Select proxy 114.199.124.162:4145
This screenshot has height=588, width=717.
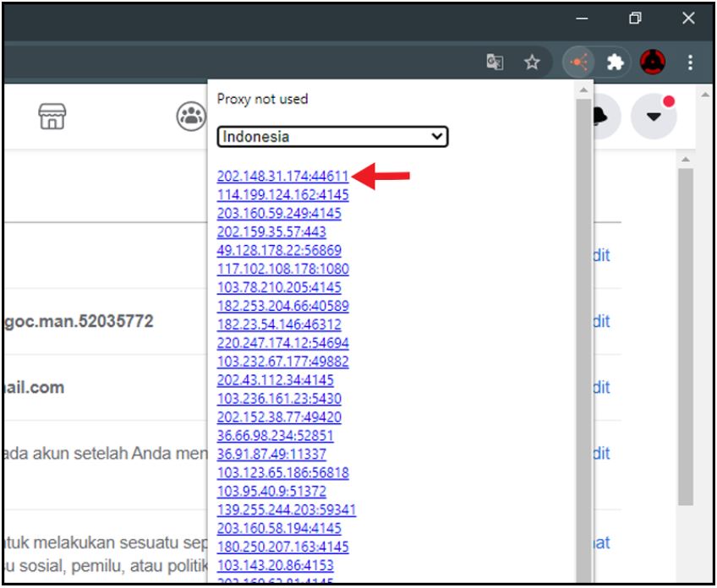click(x=282, y=195)
